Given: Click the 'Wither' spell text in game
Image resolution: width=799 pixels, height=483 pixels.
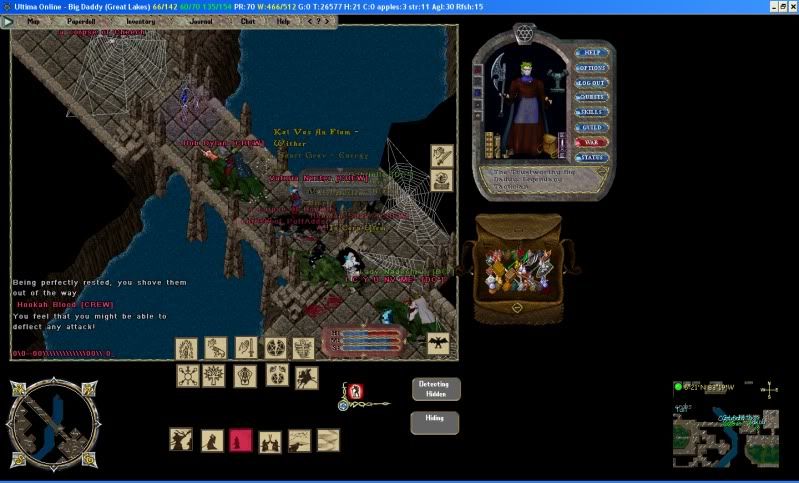Looking at the screenshot, I should click(x=290, y=144).
